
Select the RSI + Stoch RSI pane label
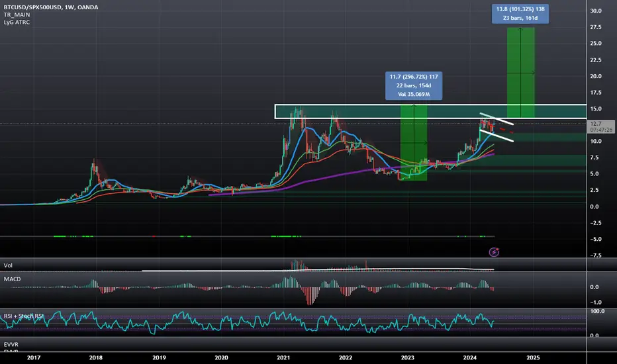coord(24,316)
